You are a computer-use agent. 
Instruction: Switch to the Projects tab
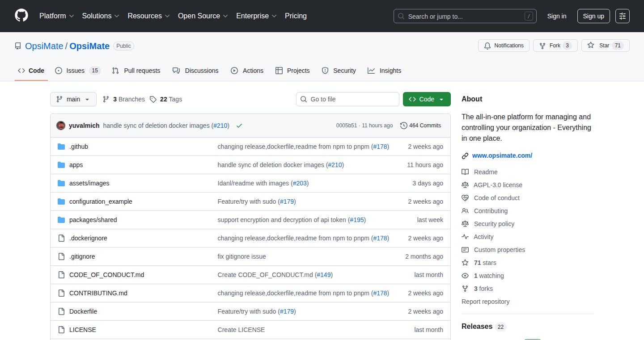point(292,71)
